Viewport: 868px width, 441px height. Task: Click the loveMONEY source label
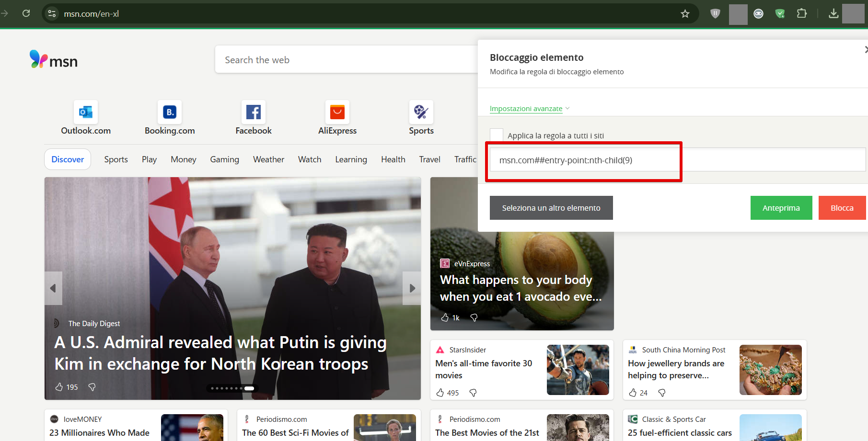(83, 419)
